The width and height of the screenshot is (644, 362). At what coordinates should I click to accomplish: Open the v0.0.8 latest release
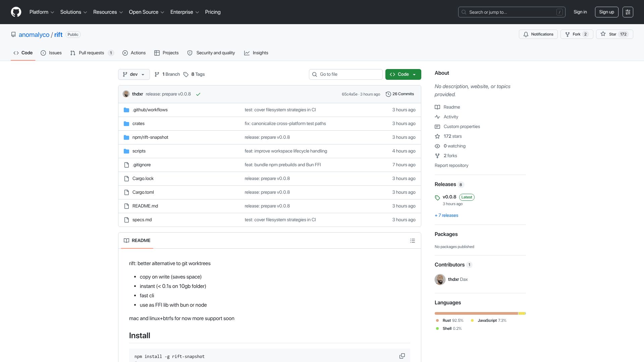click(449, 197)
